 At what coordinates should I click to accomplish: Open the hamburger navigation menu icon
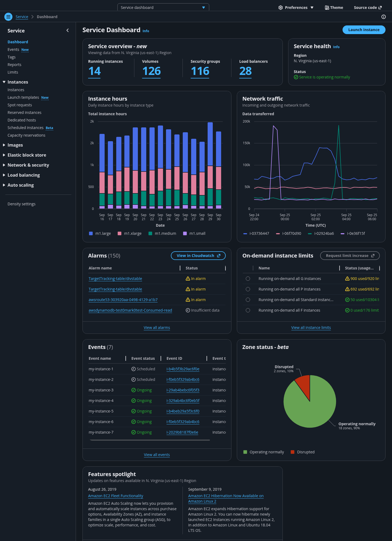(8, 17)
